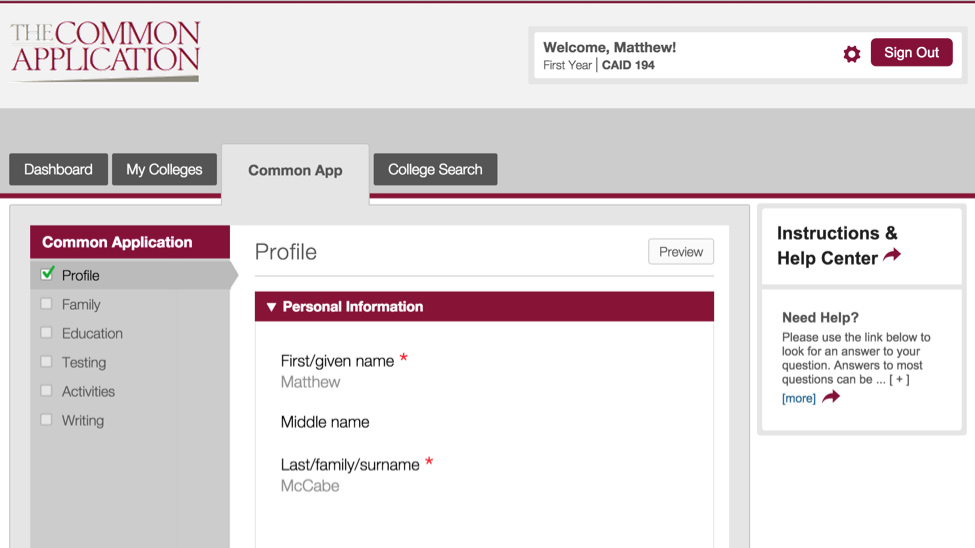Open settings via the gear icon
The image size is (975, 548).
point(851,54)
